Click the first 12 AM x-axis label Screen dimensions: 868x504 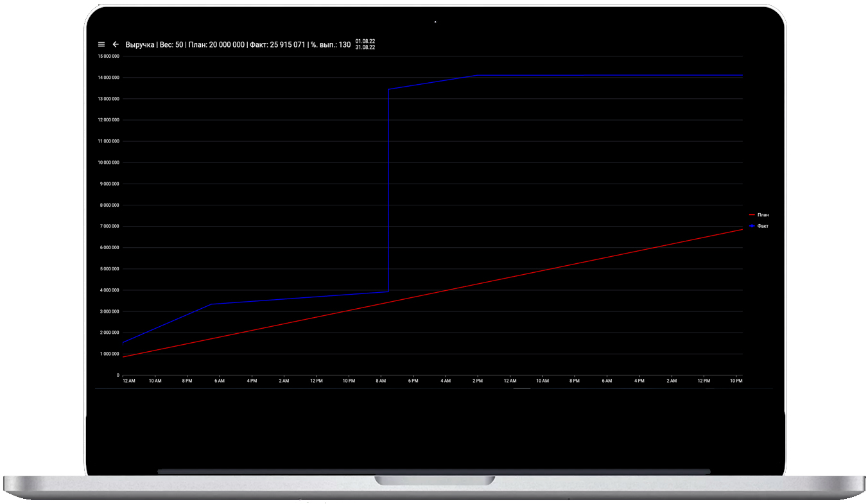pyautogui.click(x=129, y=381)
